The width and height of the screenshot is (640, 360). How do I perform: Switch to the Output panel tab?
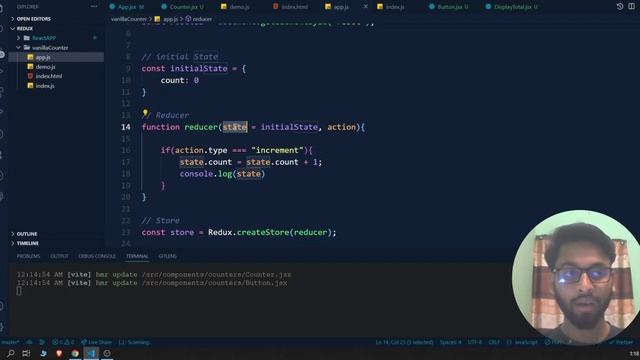point(59,256)
